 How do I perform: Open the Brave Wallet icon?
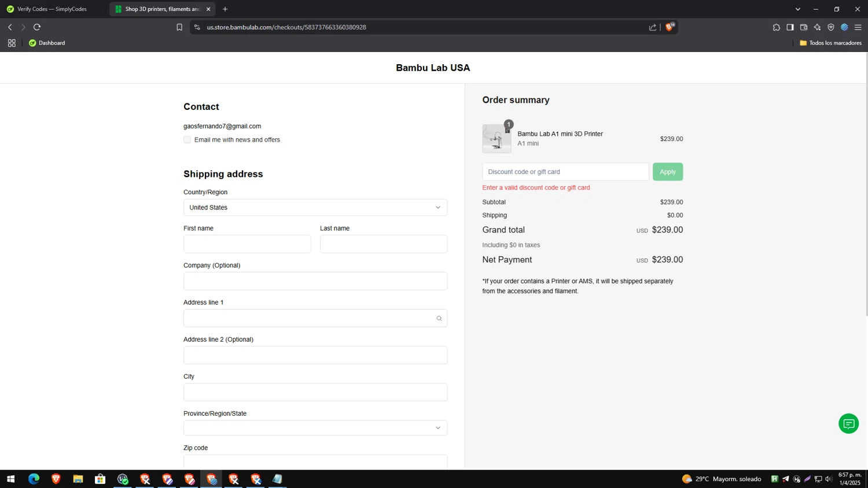[x=804, y=27]
